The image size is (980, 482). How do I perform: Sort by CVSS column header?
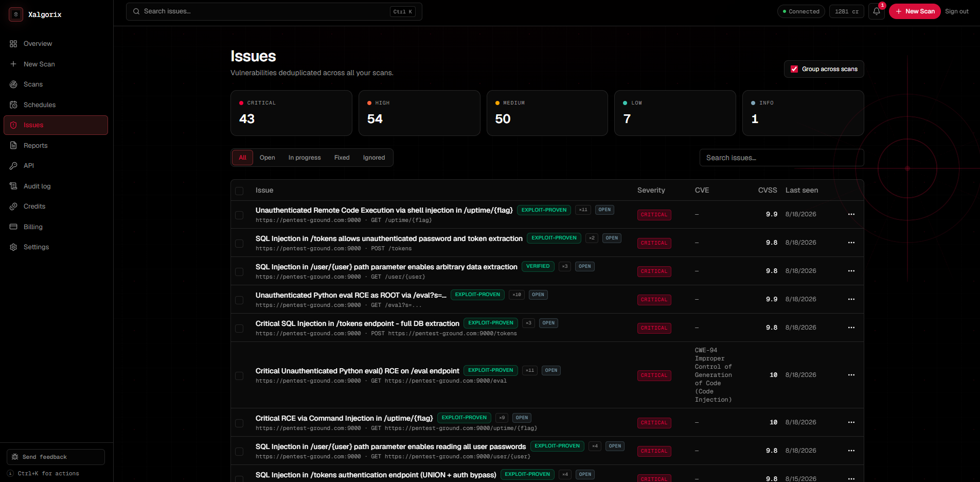click(x=768, y=190)
